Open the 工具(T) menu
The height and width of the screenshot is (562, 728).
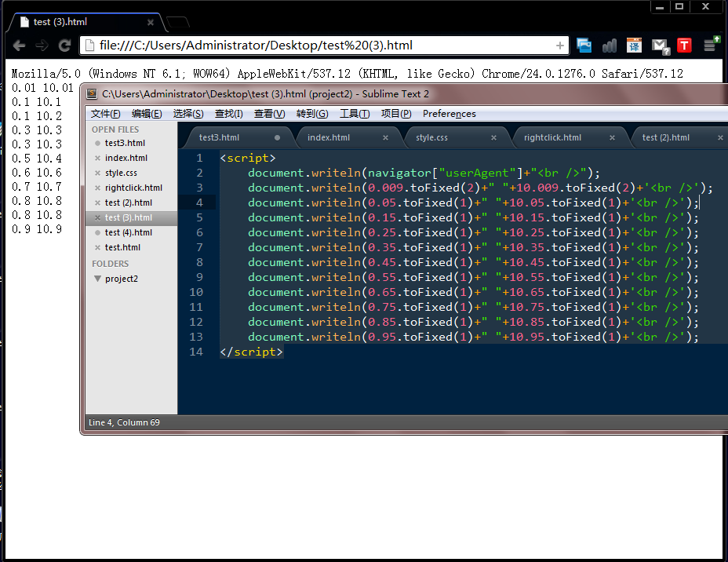[x=355, y=114]
